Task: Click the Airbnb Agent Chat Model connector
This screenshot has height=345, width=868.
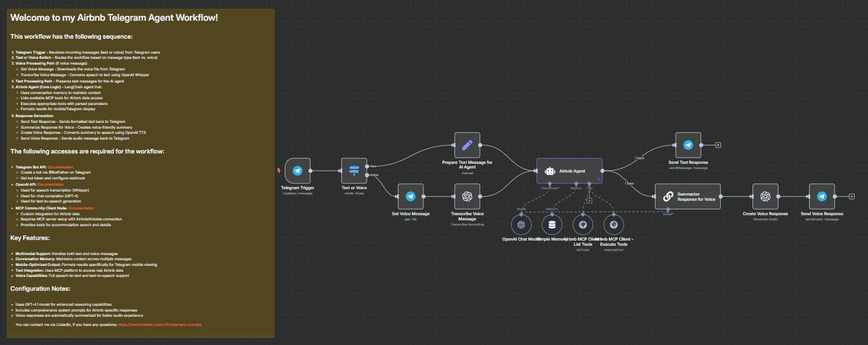Action: pos(549,185)
